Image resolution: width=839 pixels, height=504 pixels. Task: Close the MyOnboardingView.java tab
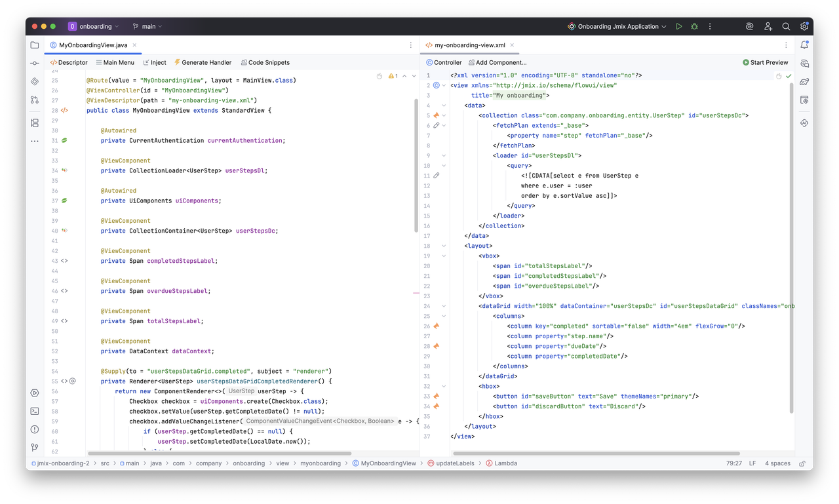pos(135,45)
